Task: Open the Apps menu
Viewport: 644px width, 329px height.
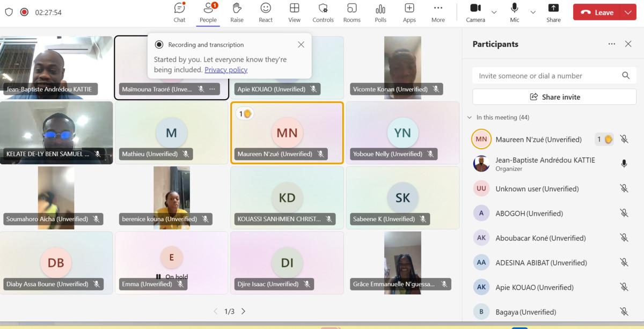Action: [409, 12]
